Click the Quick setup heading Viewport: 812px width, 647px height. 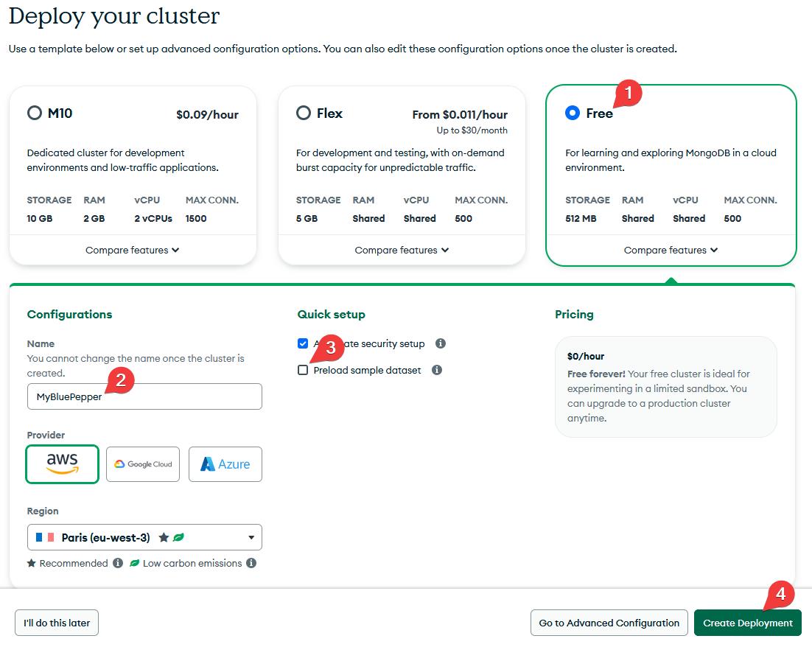332,315
